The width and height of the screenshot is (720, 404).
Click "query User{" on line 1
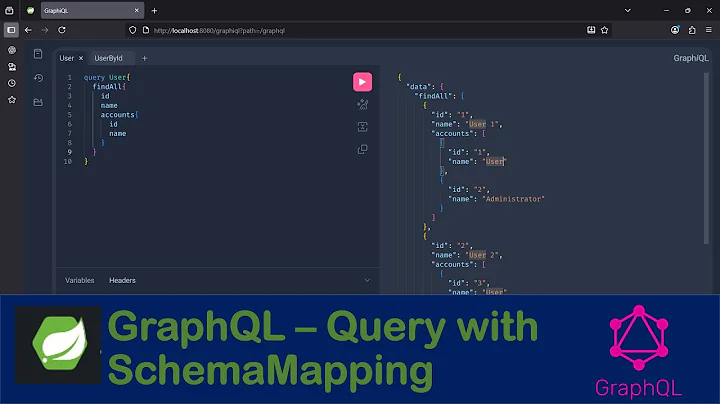[x=107, y=78]
